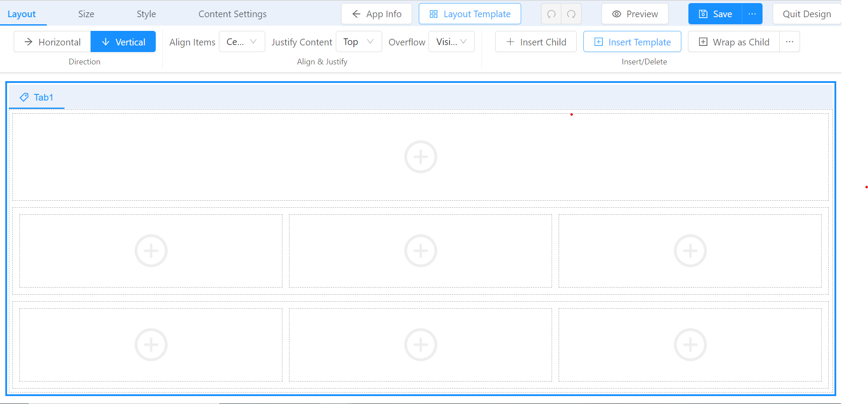Select the Tab1 tab
868x404 pixels.
[37, 97]
